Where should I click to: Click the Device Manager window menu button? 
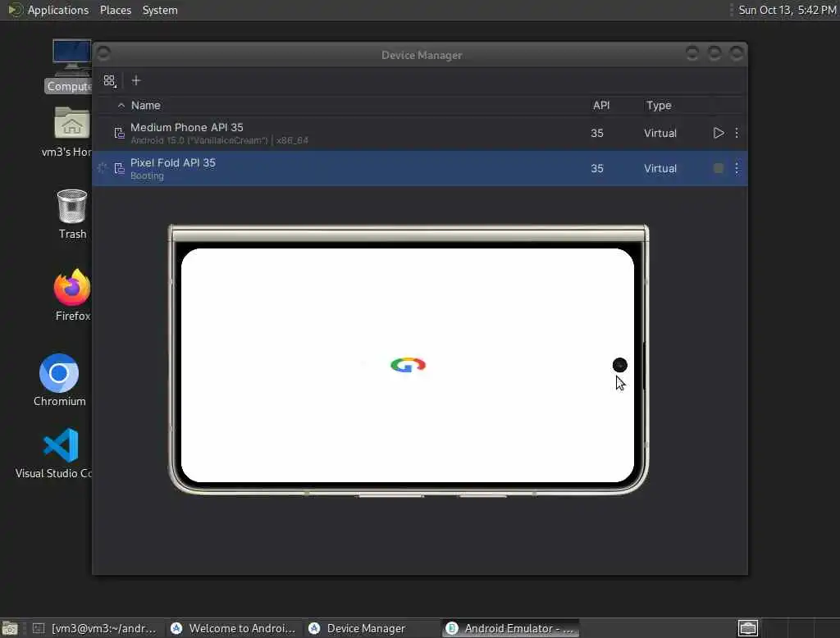pos(104,53)
